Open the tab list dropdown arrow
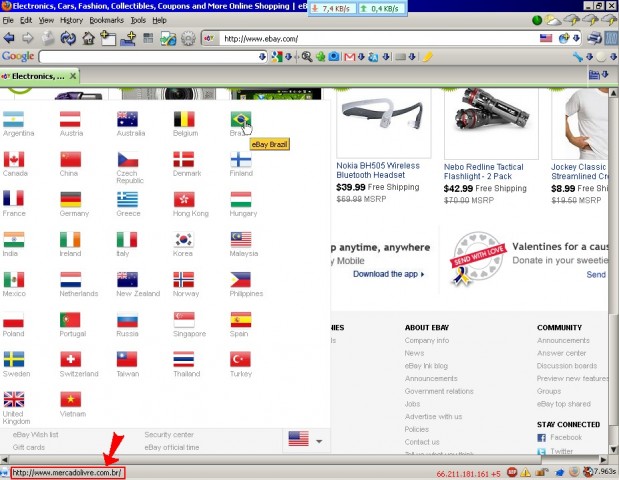 [605, 75]
